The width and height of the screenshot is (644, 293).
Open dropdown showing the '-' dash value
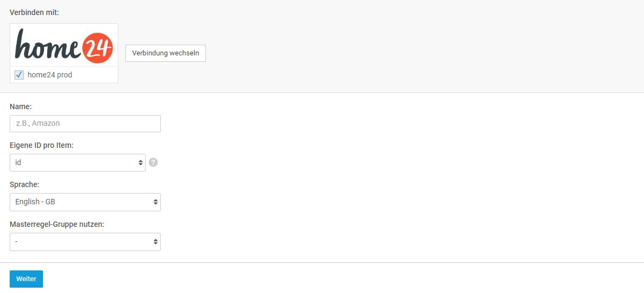tap(85, 242)
